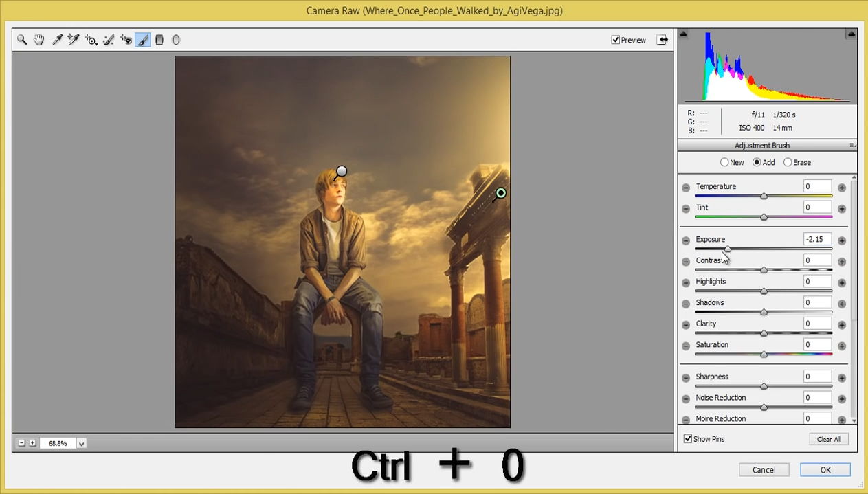Activate the Radial Filter tool
Screen dimensions: 868x494
176,40
